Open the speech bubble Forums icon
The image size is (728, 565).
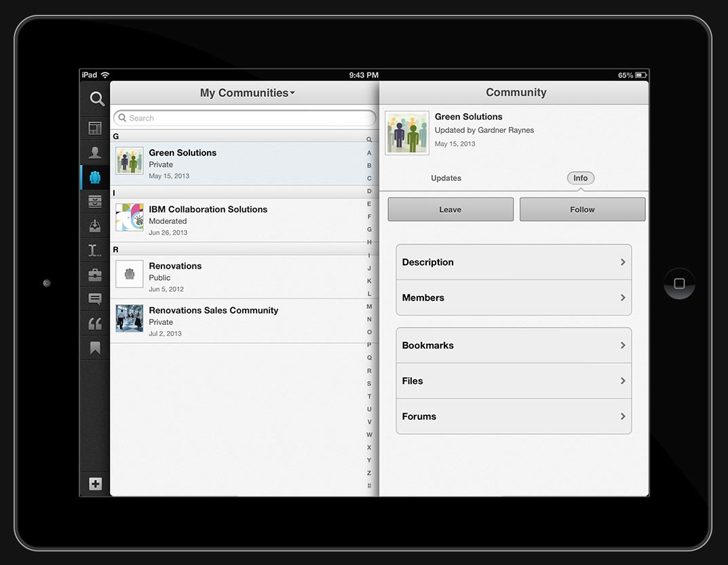(x=95, y=299)
